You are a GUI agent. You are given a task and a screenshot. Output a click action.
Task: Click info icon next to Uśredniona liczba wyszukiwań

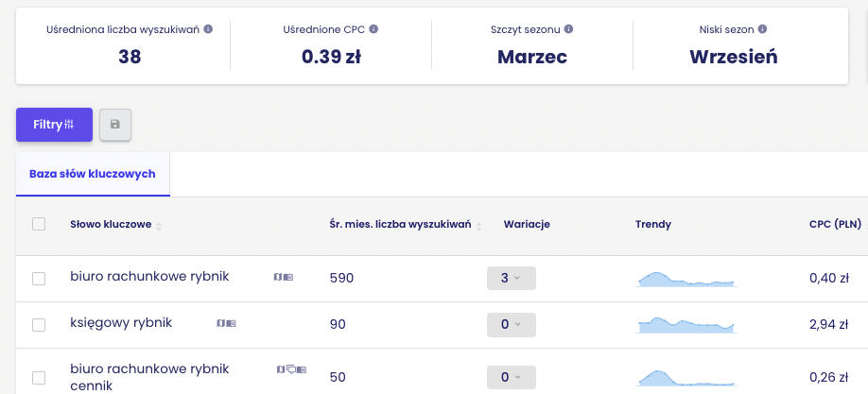click(208, 29)
